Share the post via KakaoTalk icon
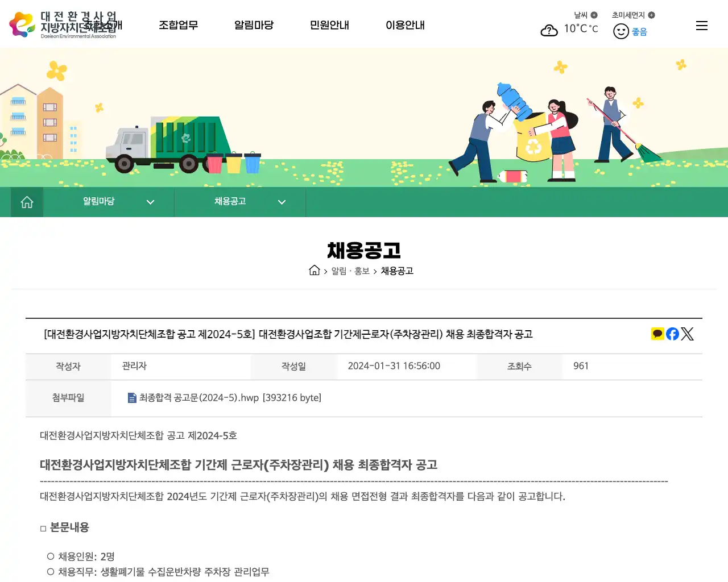This screenshot has width=728, height=582. (x=657, y=334)
